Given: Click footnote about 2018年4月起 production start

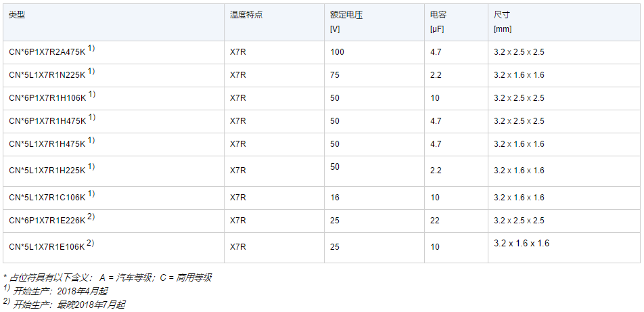Looking at the screenshot, I should click(x=55, y=291).
